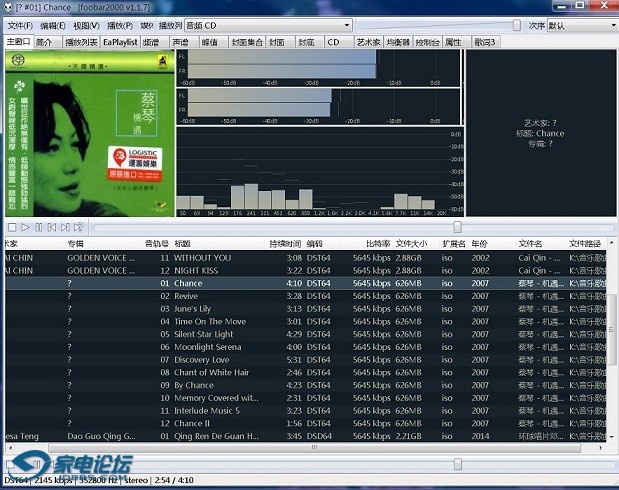The image size is (619, 490).
Task: Open the 播放(P) menu
Action: point(118,25)
